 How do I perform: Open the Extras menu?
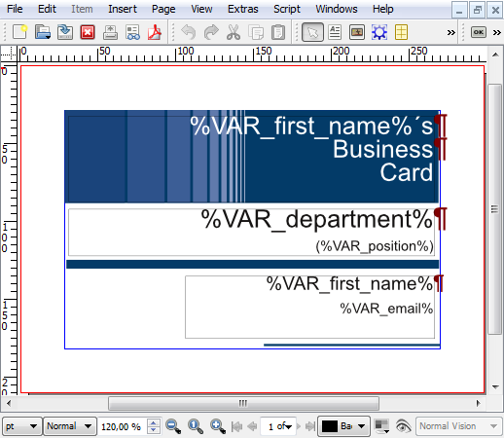click(243, 9)
